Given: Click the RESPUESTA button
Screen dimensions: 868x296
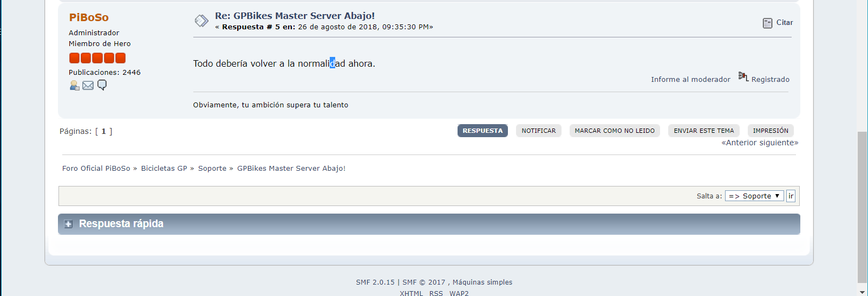Looking at the screenshot, I should pos(482,131).
